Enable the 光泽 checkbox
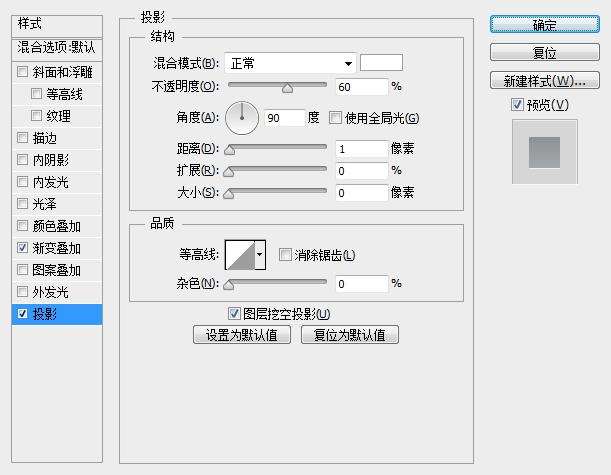The image size is (611, 475). pos(23,203)
